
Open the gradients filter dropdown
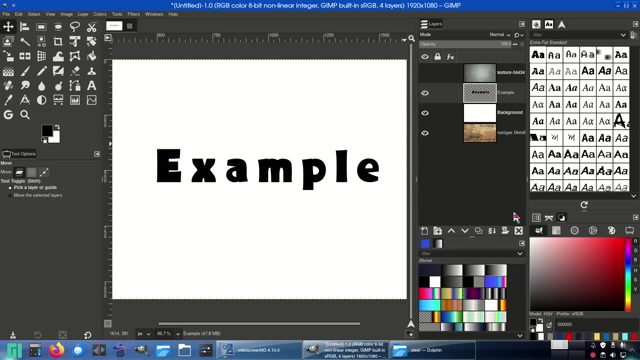(x=520, y=253)
